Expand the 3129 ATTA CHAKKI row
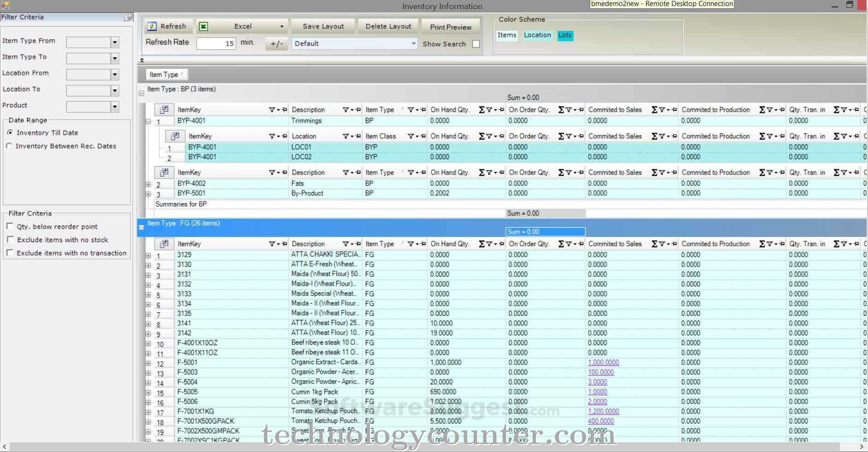 pyautogui.click(x=148, y=255)
